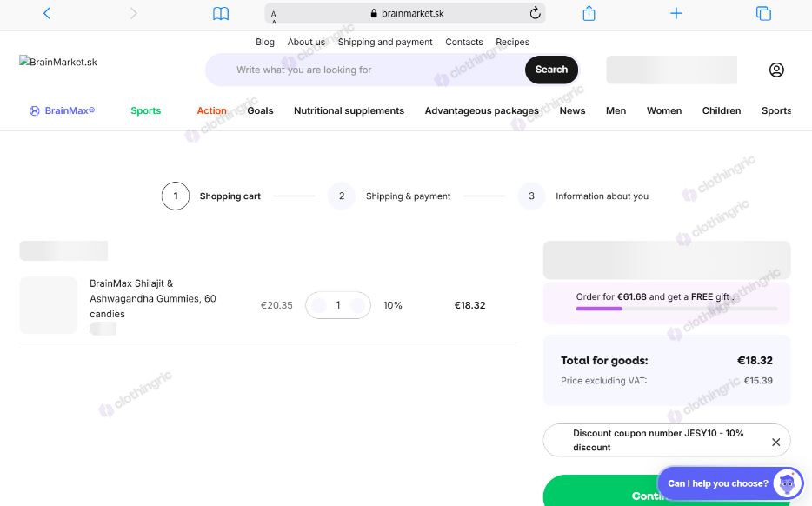The height and width of the screenshot is (506, 812).
Task: Click the gummies product thumbnail
Action: [48, 305]
